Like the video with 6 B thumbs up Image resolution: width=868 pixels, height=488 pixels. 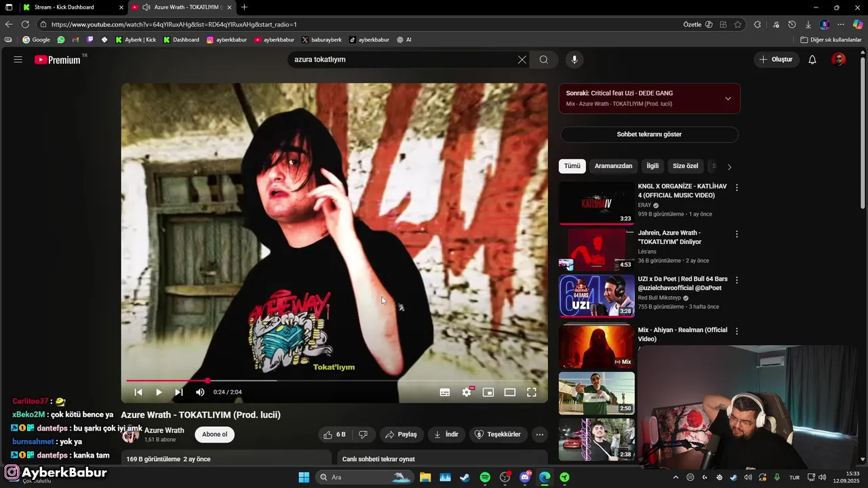336,434
